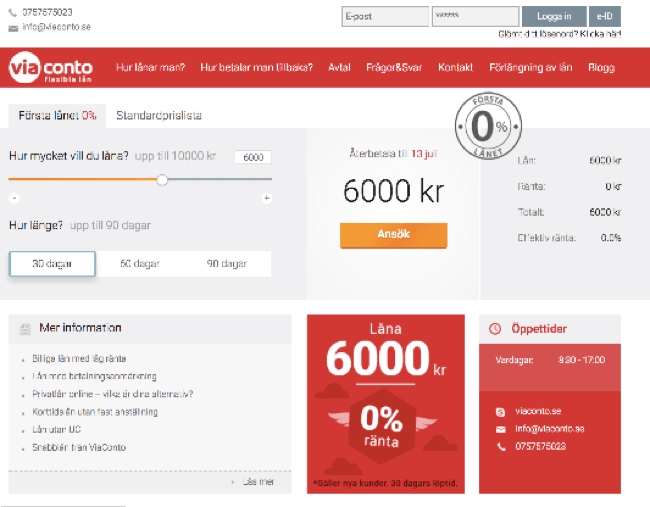Open the Blogg page

(601, 68)
